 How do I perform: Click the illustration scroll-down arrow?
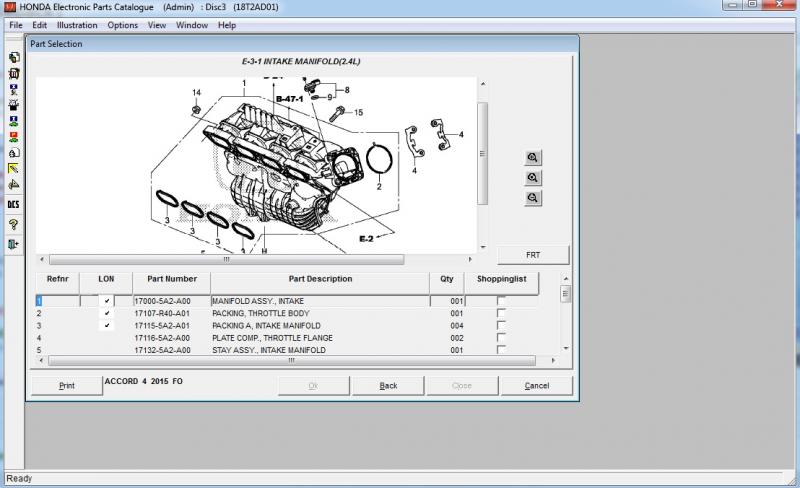[483, 247]
